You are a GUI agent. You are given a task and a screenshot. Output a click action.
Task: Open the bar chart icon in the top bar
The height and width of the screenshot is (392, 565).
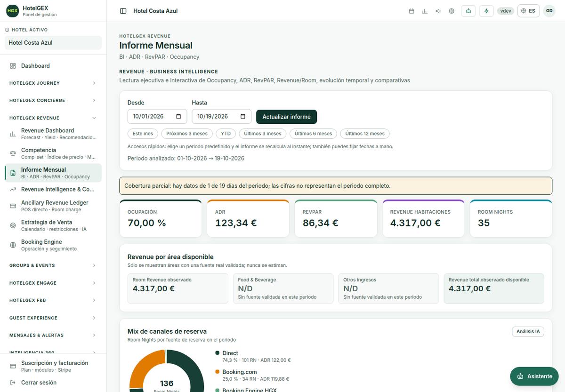click(x=425, y=11)
